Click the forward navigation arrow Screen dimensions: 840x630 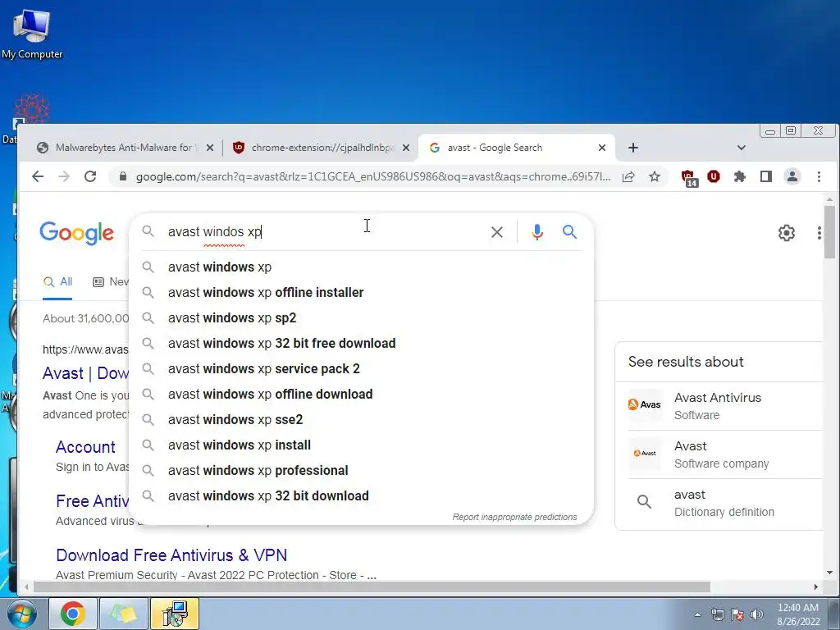pyautogui.click(x=64, y=177)
